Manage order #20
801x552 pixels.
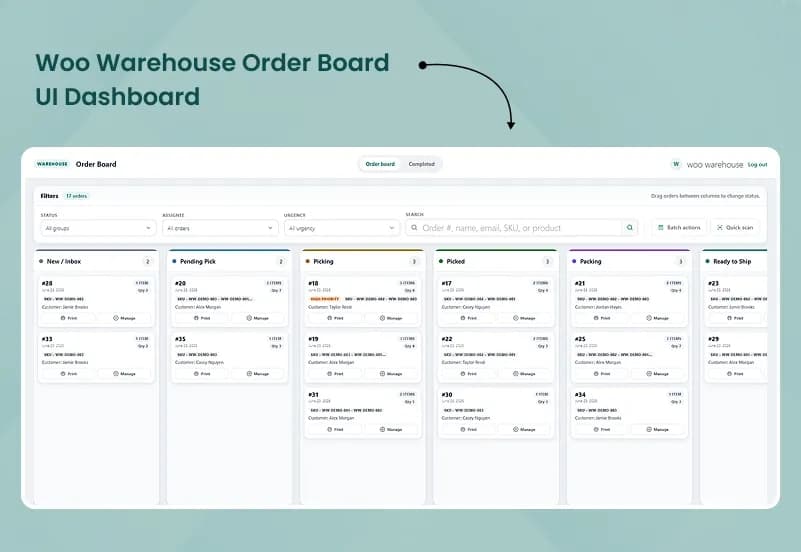pyautogui.click(x=257, y=318)
